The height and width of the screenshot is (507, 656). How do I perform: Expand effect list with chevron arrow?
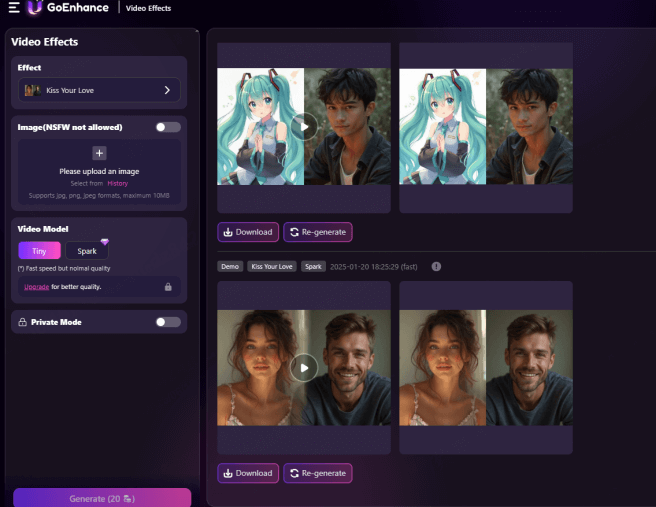pos(167,90)
